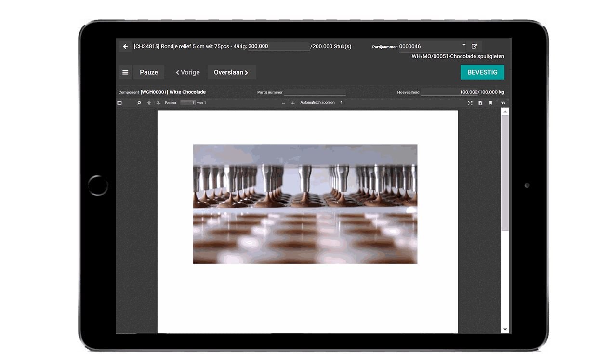Open the Partijnummer external link icon
Viewport: 607px width, 364px height.
475,46
